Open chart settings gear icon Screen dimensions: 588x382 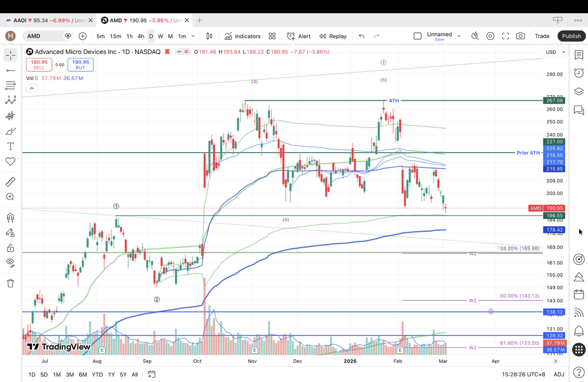click(x=490, y=36)
